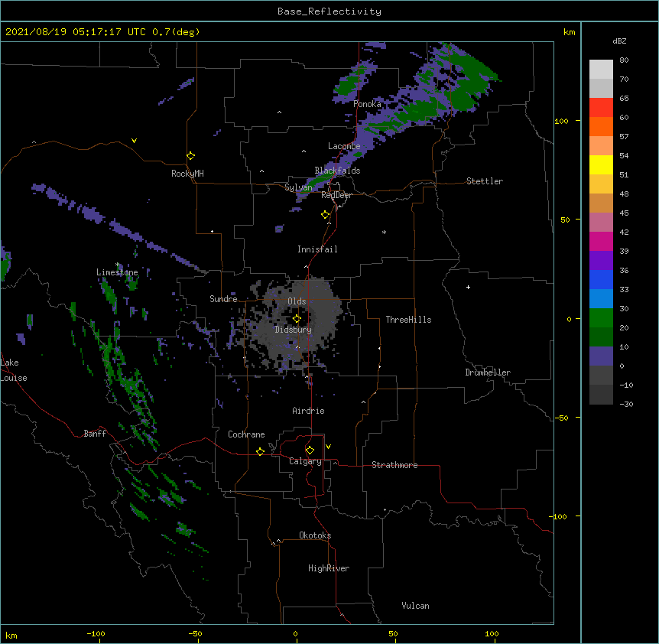Select the yellow diamond marker above Calgary label
Screen dimensions: 659x644
click(310, 450)
